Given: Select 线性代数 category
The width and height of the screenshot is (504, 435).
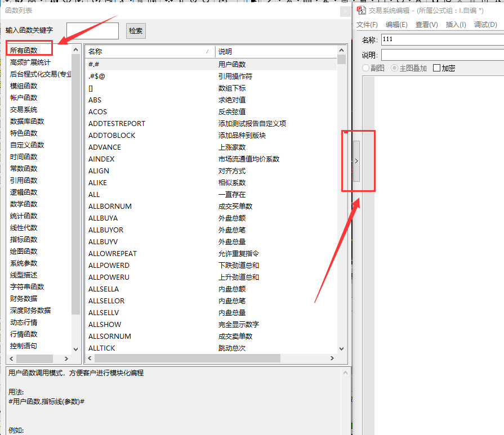Looking at the screenshot, I should 24,228.
